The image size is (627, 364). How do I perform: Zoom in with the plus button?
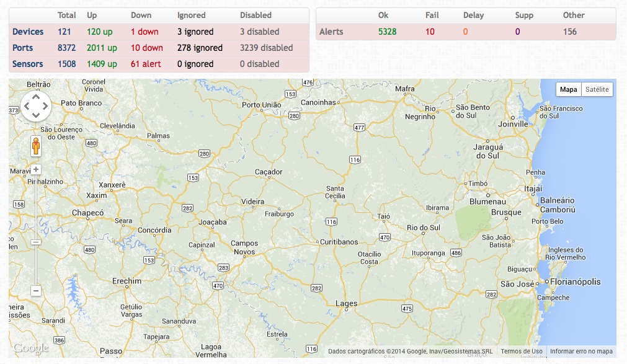tap(36, 169)
